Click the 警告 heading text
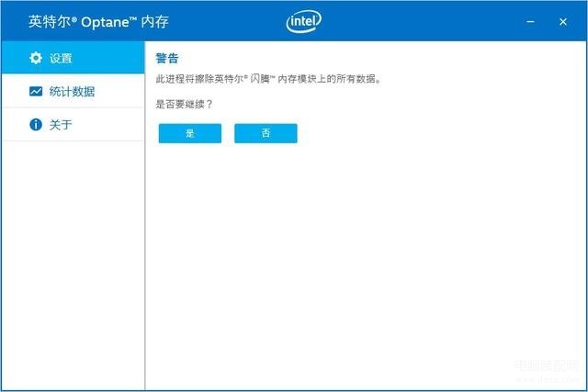Viewport: 588px width, 392px height. click(x=167, y=58)
